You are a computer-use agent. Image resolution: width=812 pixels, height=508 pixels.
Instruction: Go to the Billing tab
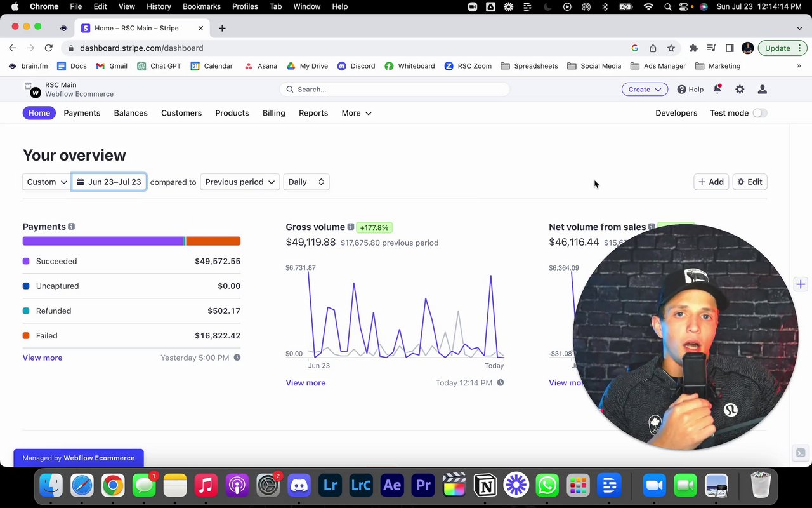click(274, 113)
